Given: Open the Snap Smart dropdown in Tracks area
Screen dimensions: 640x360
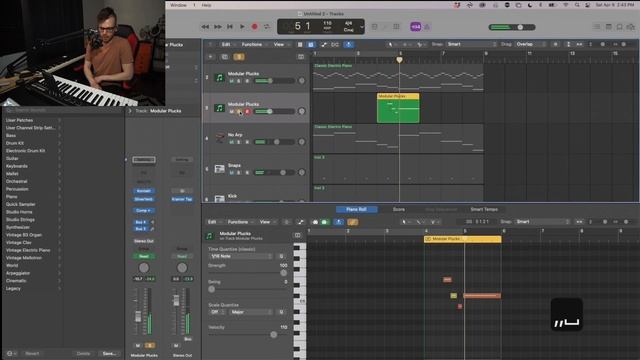Looking at the screenshot, I should click(472, 44).
